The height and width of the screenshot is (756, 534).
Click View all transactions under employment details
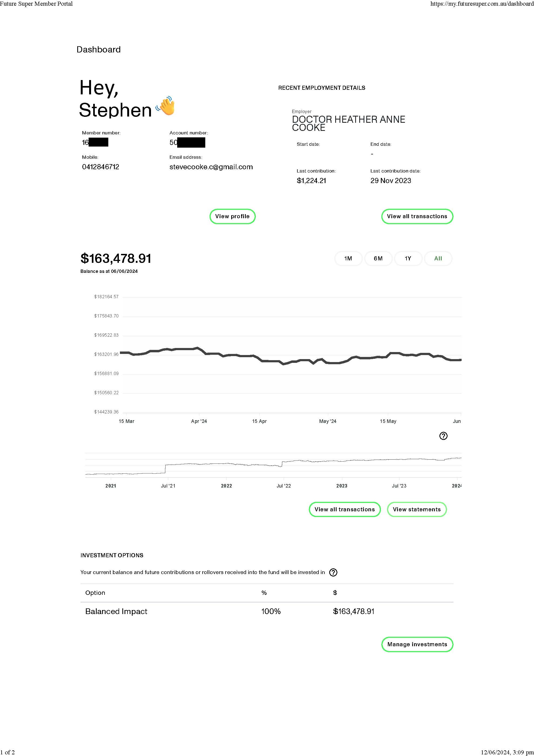point(417,216)
